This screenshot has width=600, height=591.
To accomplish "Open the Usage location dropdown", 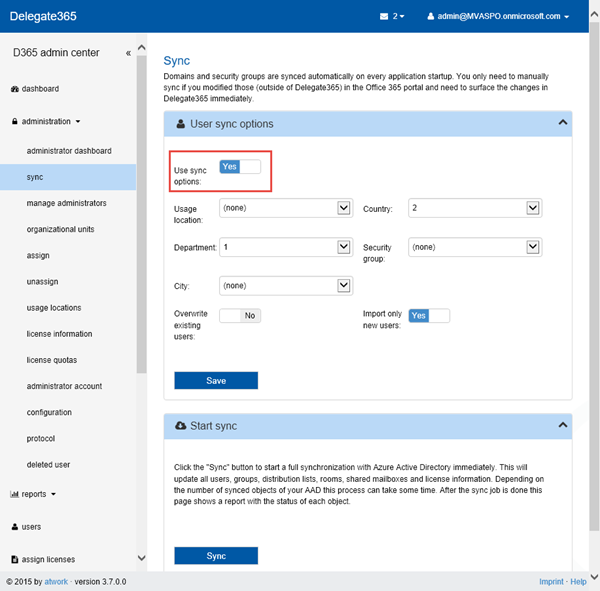I will (x=286, y=208).
